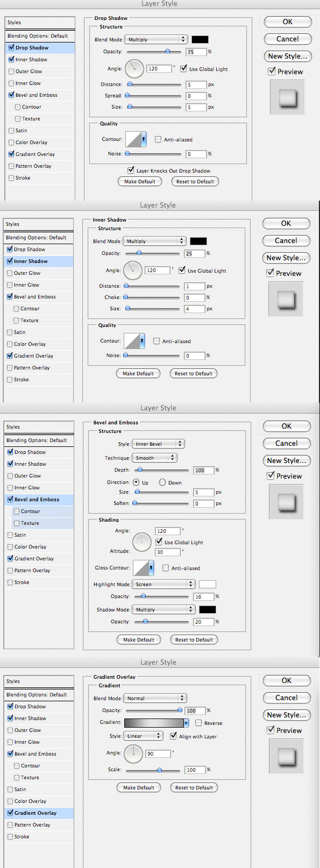Enable Anti-aliased in Inner Shadow Quality
The width and height of the screenshot is (320, 868).
pyautogui.click(x=157, y=341)
